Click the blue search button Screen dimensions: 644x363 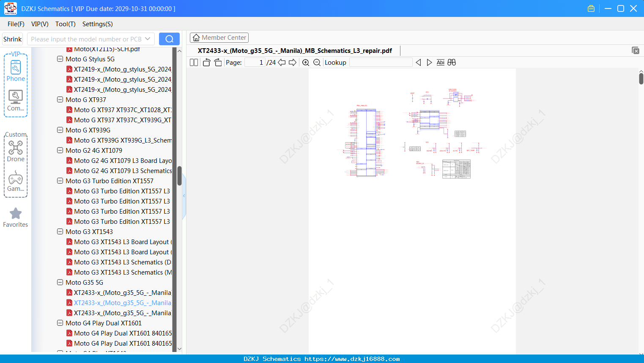click(x=169, y=39)
